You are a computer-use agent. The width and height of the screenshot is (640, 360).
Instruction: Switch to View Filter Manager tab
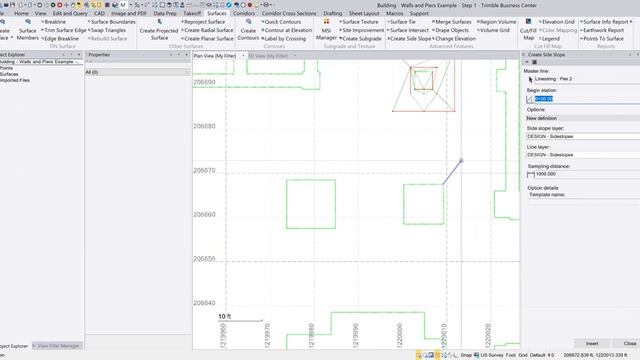click(58, 346)
